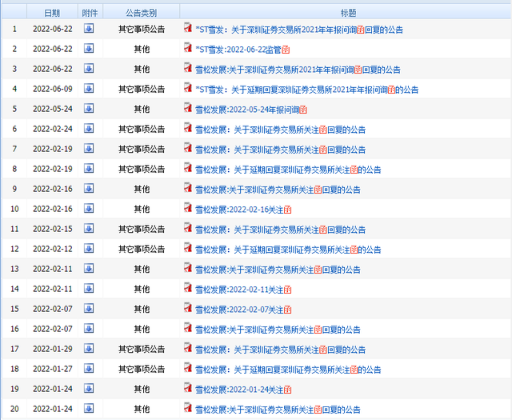Image resolution: width=512 pixels, height=420 pixels.
Task: Download the attachment in row 19
Action: pyautogui.click(x=89, y=388)
